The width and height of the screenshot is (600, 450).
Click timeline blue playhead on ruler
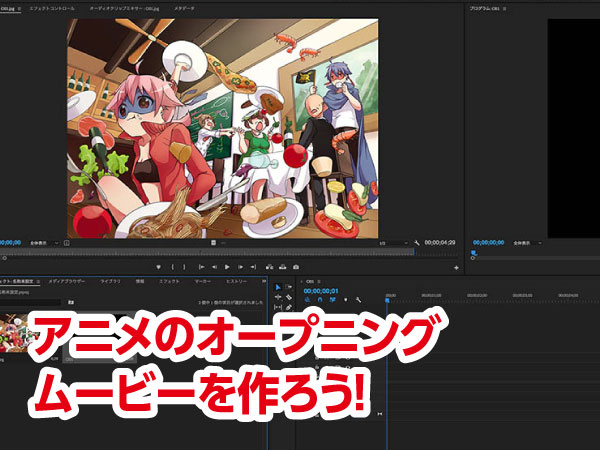coord(387,300)
